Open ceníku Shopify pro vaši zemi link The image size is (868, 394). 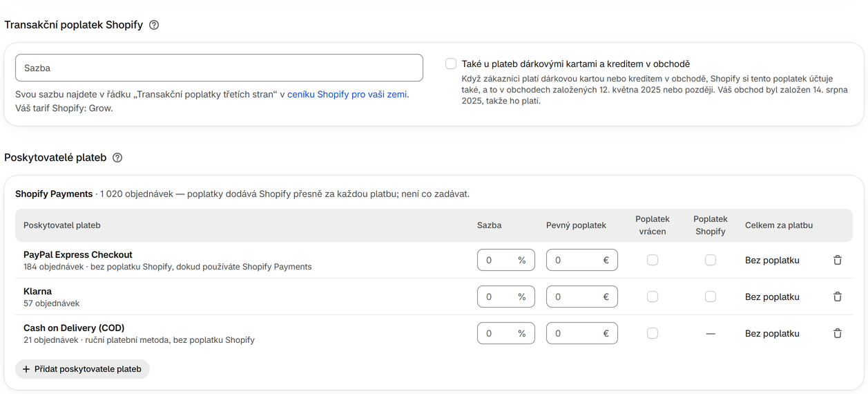click(347, 95)
